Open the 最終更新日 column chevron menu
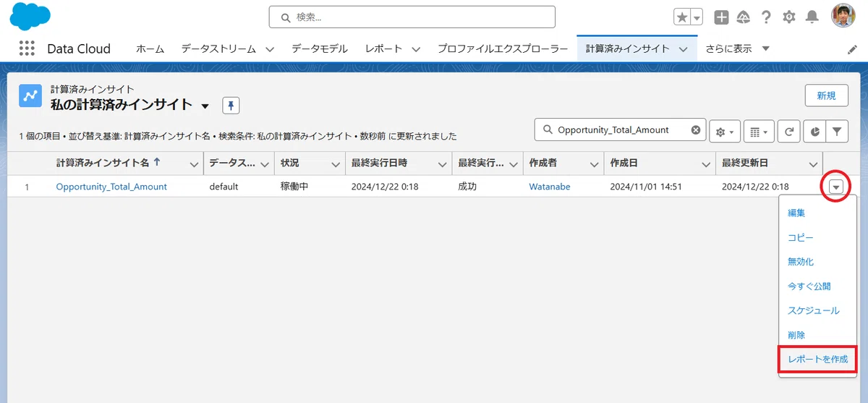This screenshot has width=868, height=403. pyautogui.click(x=813, y=164)
